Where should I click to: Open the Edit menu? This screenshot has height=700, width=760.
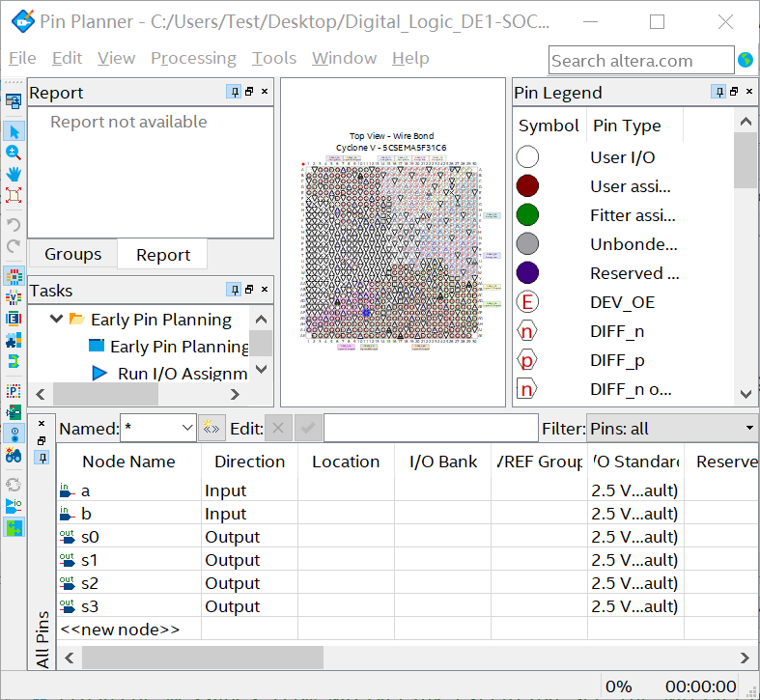67,58
